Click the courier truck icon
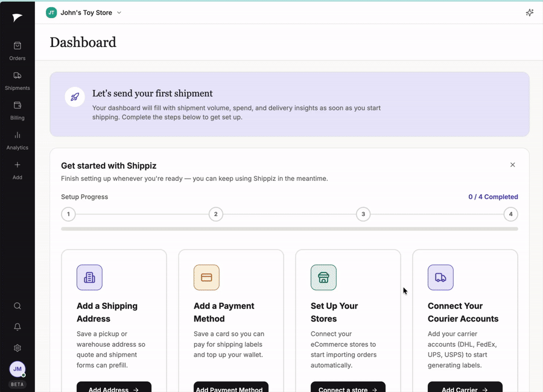The width and height of the screenshot is (543, 392). pyautogui.click(x=440, y=277)
